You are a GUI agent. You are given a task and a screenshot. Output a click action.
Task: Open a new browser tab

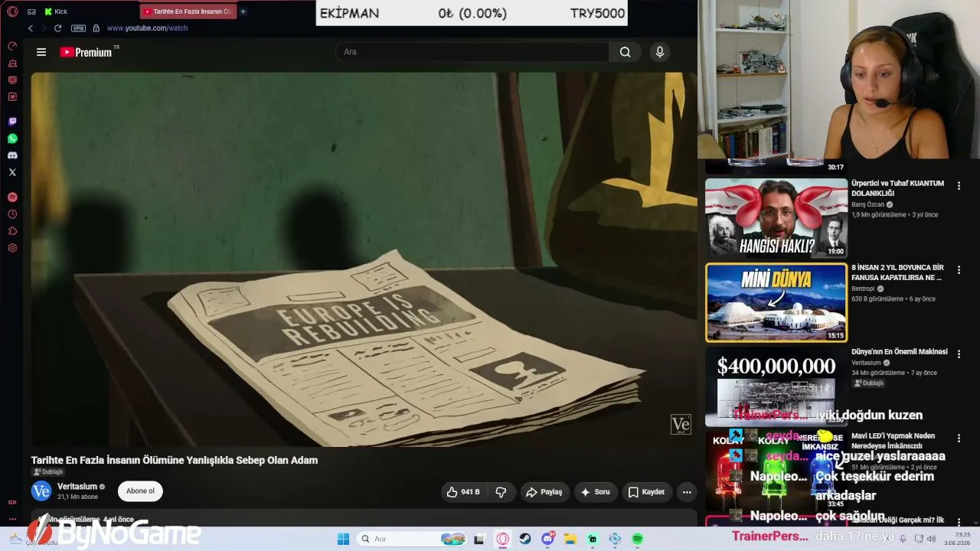click(x=243, y=11)
